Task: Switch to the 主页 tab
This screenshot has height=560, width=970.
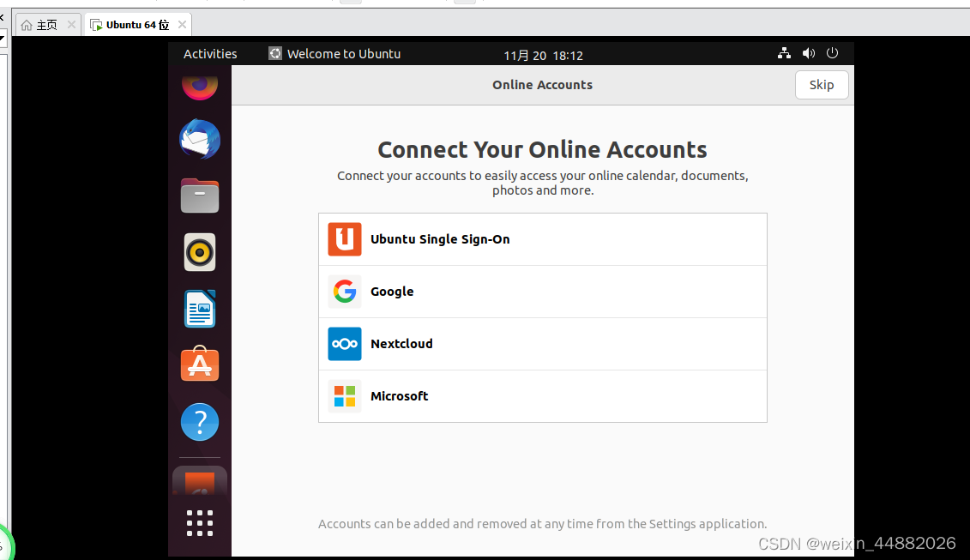Action: [x=47, y=25]
